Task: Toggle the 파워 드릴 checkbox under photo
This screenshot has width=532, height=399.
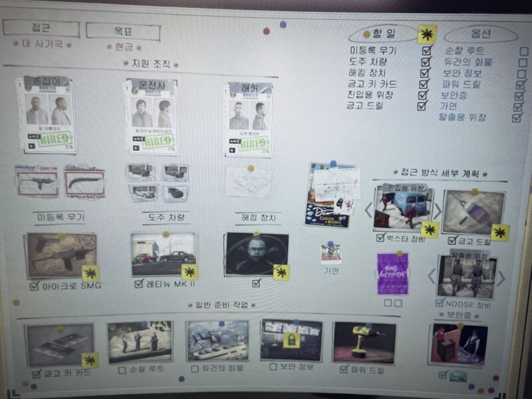Action: coord(344,369)
